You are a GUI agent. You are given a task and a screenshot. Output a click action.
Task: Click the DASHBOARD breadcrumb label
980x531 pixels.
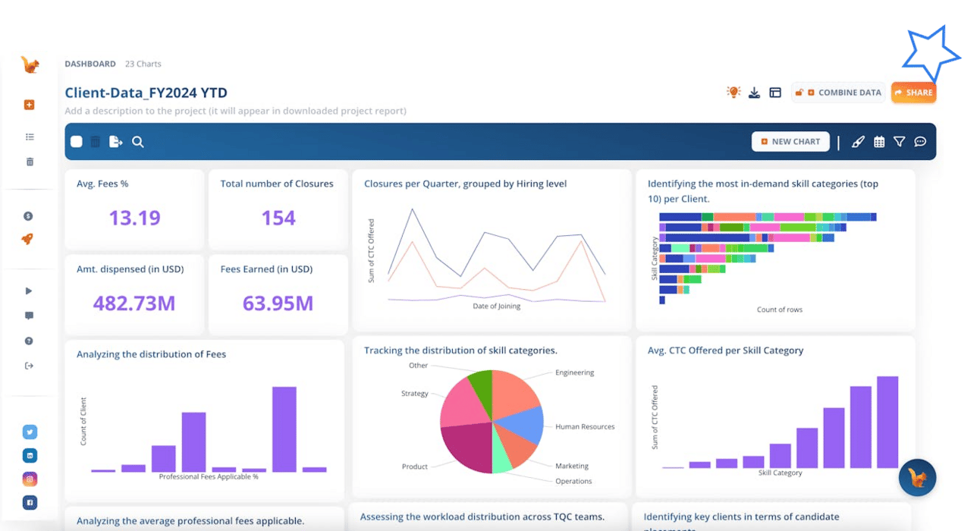(90, 64)
